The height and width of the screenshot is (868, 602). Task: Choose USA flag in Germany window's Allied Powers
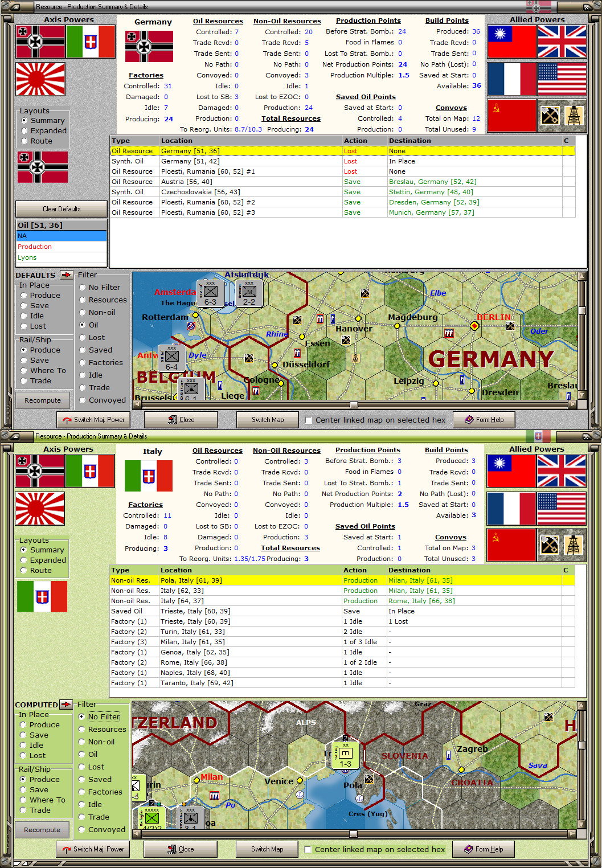pyautogui.click(x=562, y=79)
